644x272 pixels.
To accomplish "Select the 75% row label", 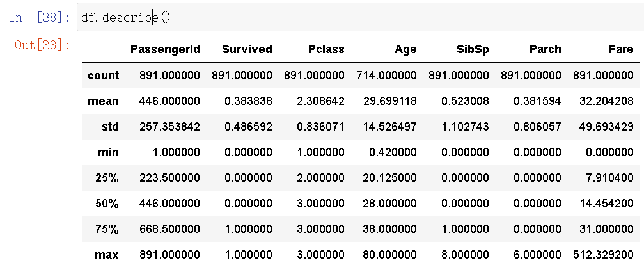I will click(107, 229).
